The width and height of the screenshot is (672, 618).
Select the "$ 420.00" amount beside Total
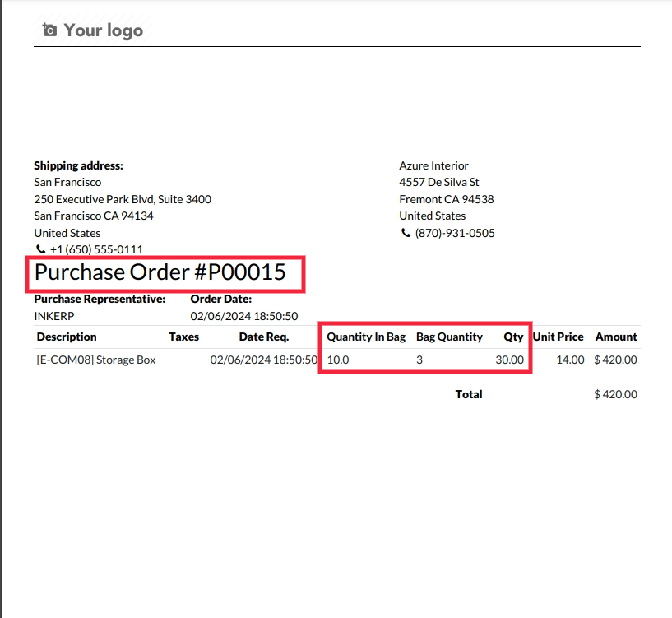pos(615,394)
